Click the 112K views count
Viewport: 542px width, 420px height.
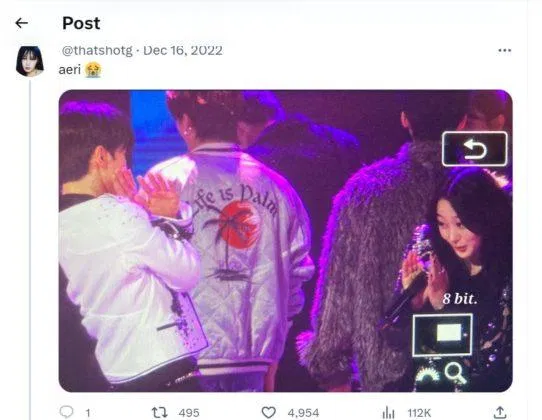point(419,413)
